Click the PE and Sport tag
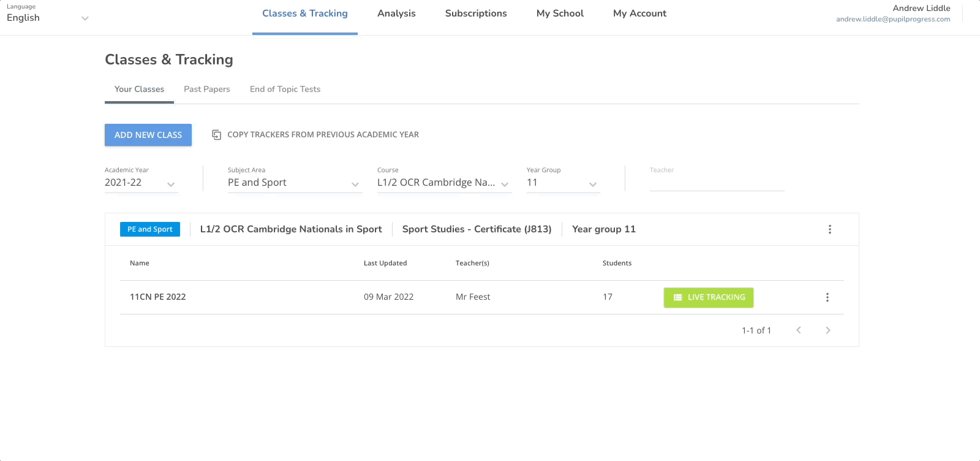 click(150, 229)
